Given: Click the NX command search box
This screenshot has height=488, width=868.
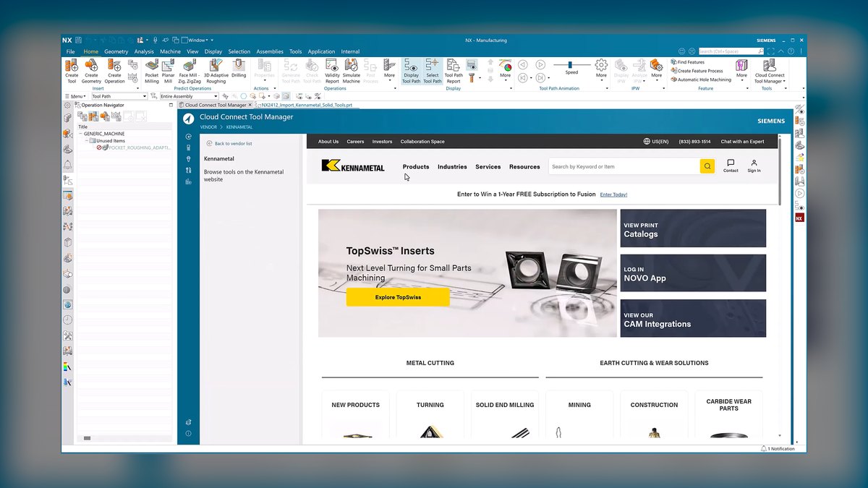Looking at the screenshot, I should coord(731,51).
